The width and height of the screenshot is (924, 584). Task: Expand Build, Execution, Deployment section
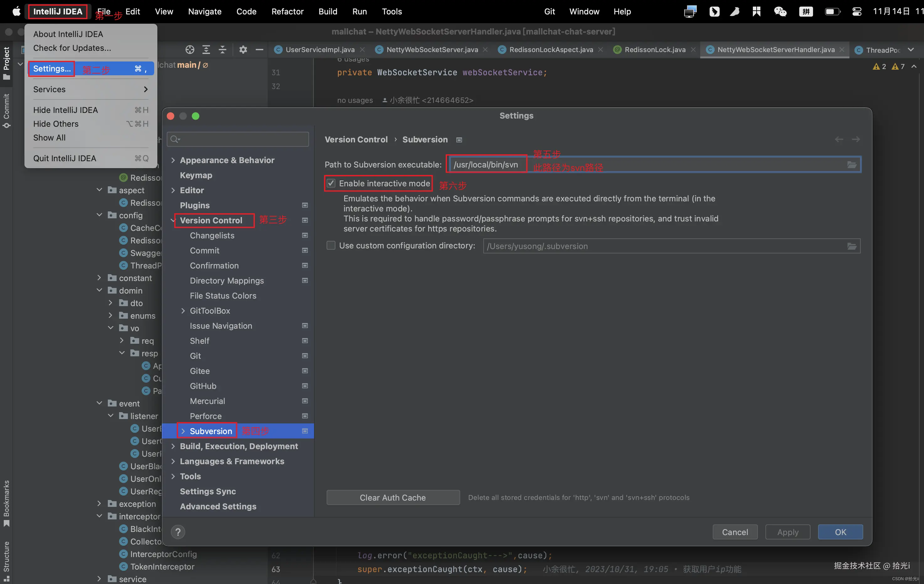[173, 446]
